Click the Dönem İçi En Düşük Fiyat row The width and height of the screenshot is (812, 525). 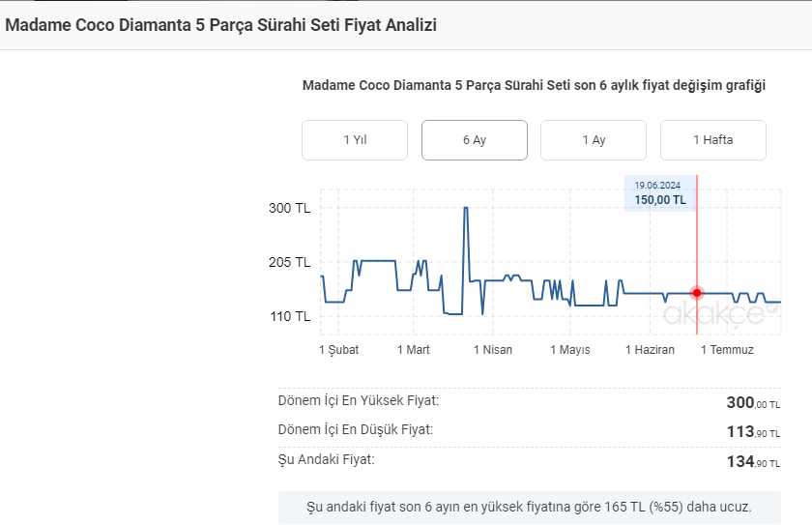point(529,431)
